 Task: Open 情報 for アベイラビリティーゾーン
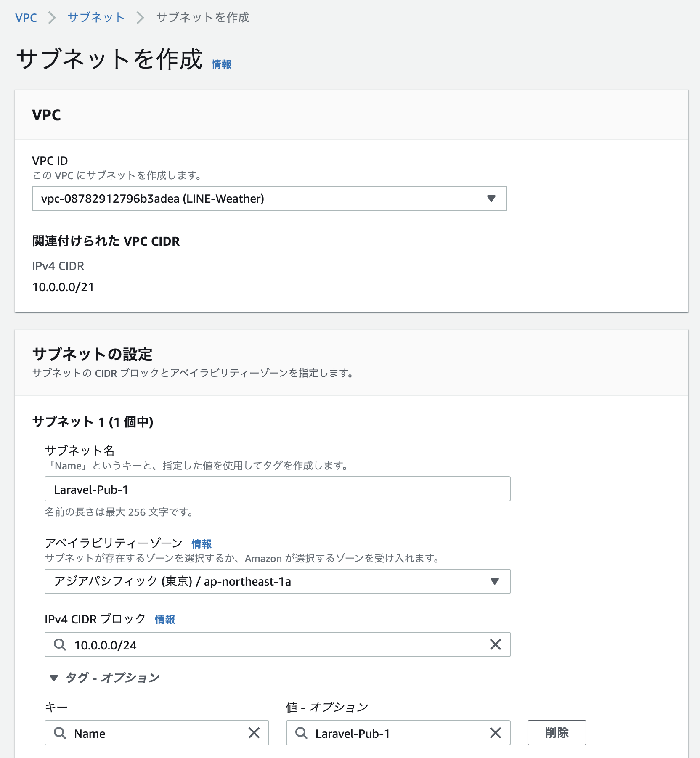[x=201, y=543]
